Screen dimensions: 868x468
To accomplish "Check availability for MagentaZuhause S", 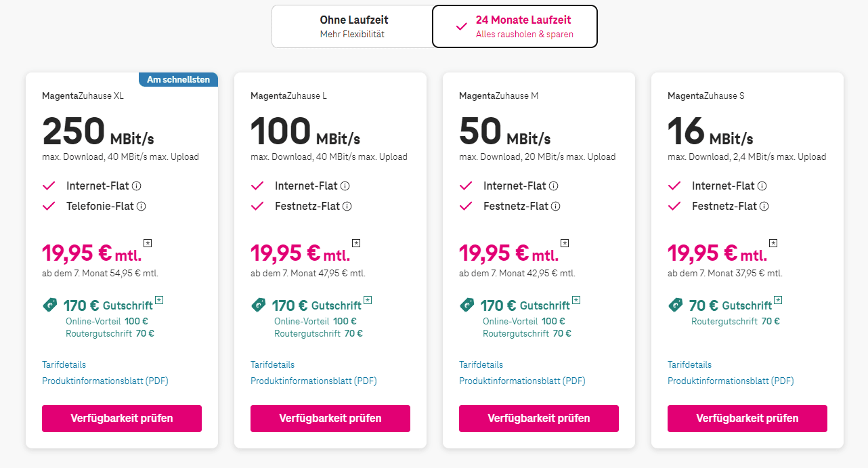I will point(747,418).
